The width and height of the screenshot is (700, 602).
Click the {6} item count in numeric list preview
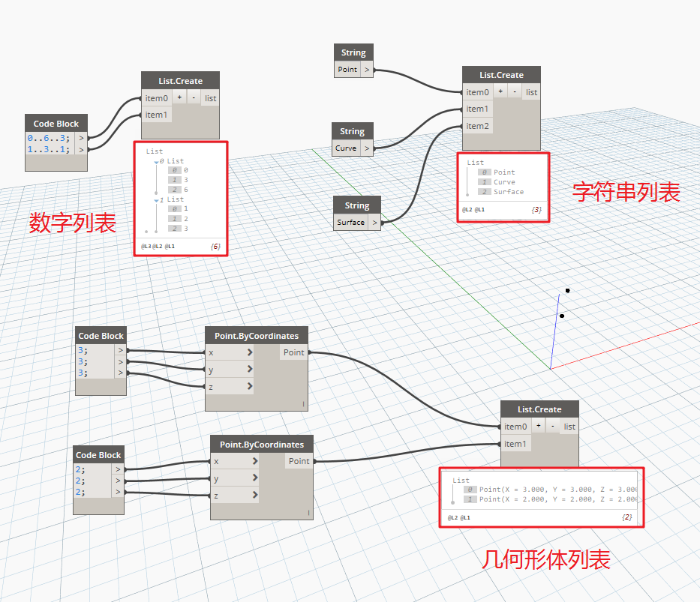[x=215, y=246]
